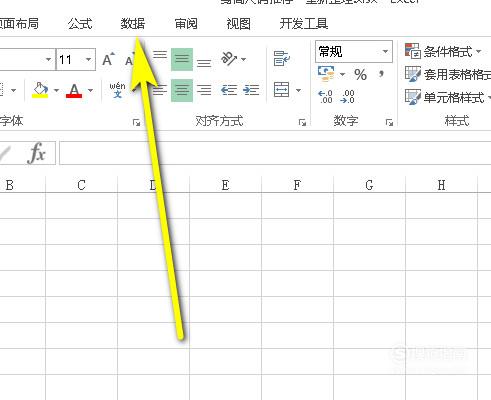Image resolution: width=491 pixels, height=400 pixels.
Task: Click the wén phonetic guide icon
Action: coord(117,90)
